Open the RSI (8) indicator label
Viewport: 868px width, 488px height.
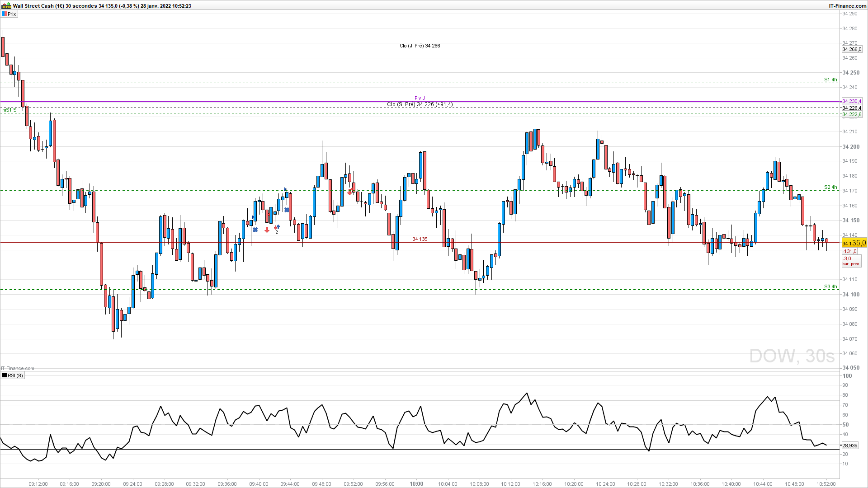click(15, 375)
